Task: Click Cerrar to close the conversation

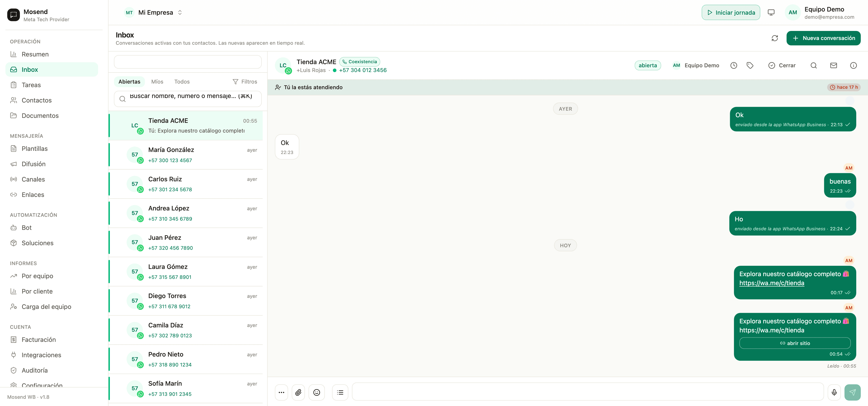Action: [781, 65]
